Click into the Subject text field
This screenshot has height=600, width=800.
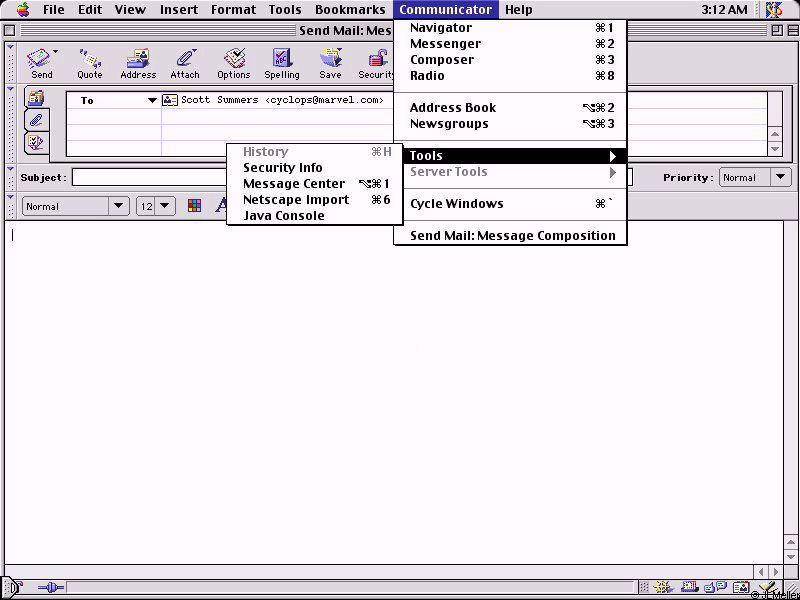[352, 178]
